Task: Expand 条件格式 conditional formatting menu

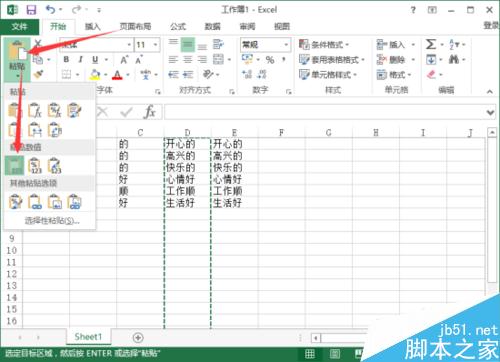Action: 324,44
